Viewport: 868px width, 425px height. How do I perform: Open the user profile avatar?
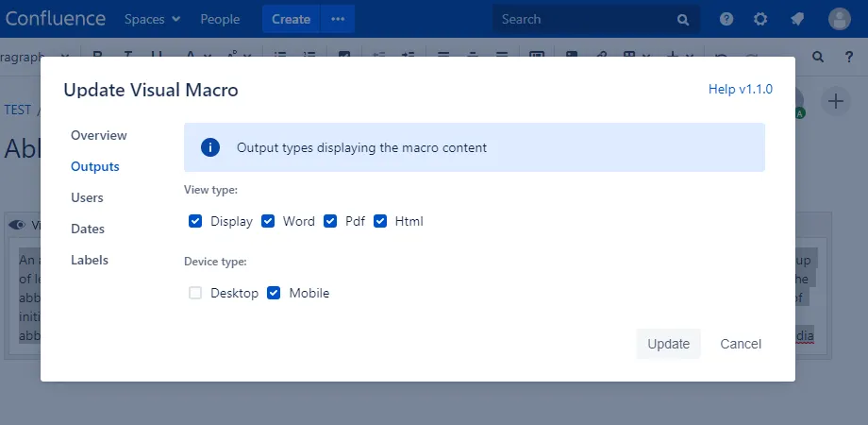[x=839, y=19]
